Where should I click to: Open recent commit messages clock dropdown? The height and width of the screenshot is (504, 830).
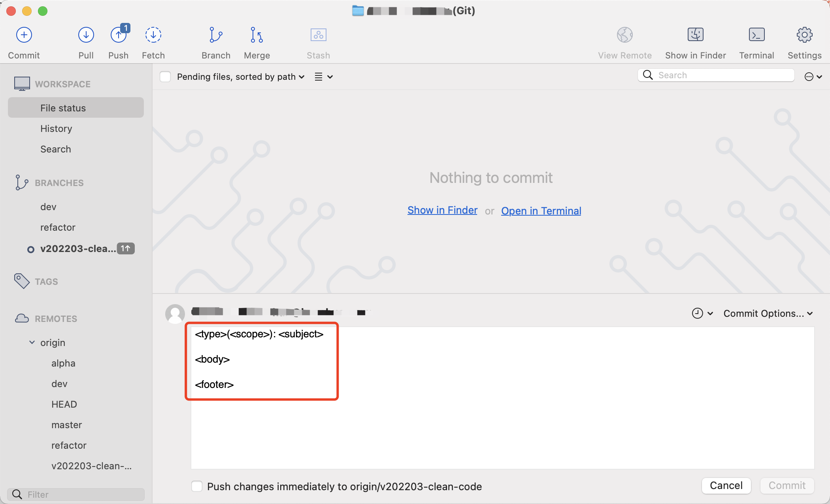coord(702,313)
